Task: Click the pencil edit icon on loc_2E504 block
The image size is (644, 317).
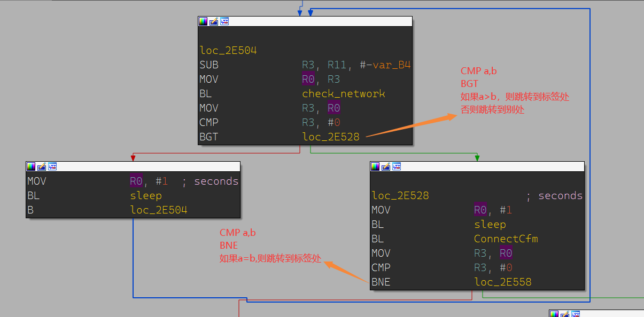Action: point(214,21)
